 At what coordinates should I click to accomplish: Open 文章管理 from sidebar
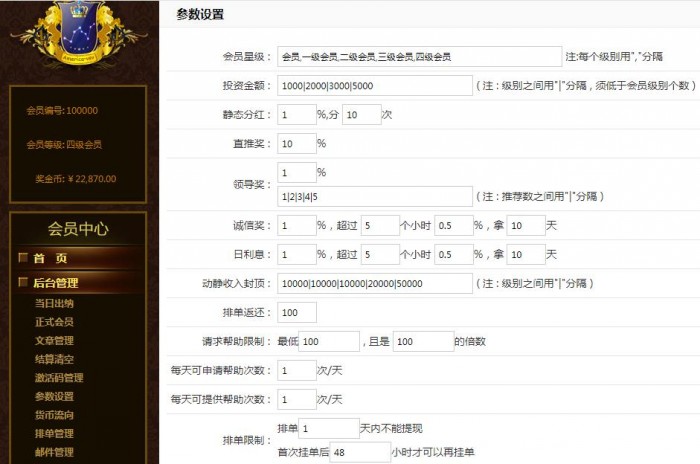coord(54,341)
